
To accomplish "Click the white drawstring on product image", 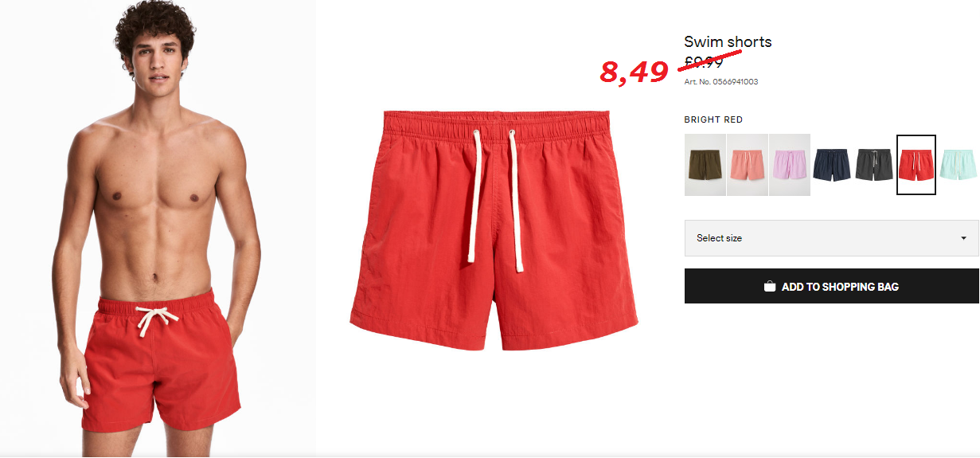I will coord(495,198).
